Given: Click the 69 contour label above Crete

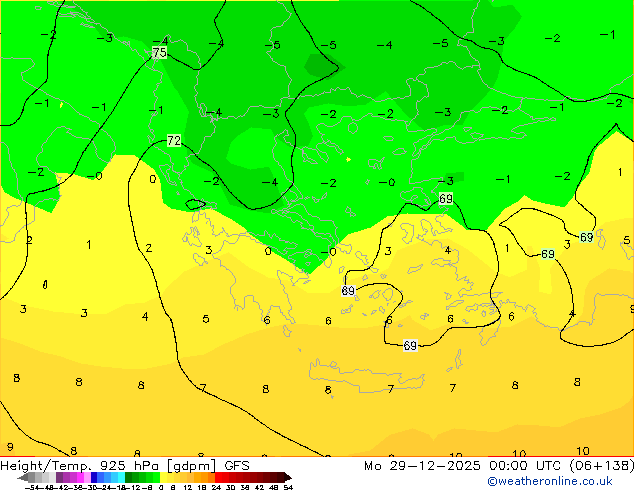Looking at the screenshot, I should click(x=410, y=345).
